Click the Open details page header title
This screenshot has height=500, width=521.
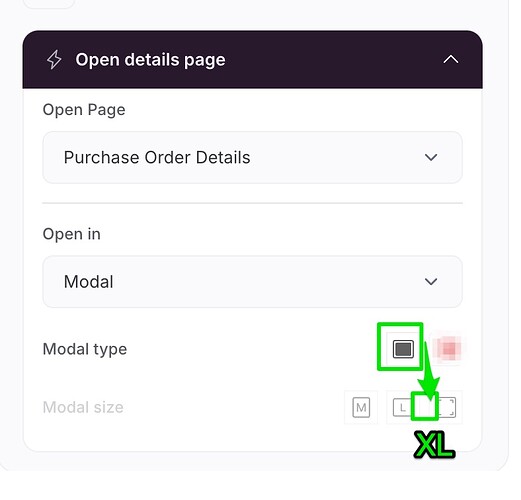coord(150,60)
